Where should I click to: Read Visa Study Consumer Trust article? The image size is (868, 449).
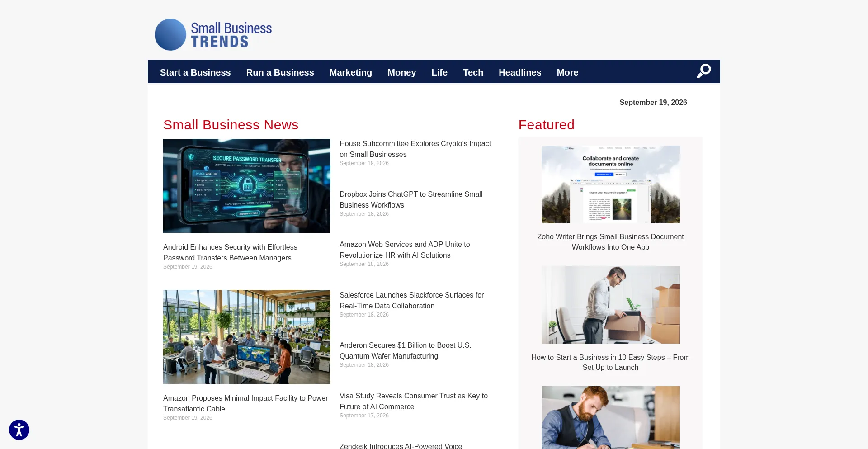414,401
